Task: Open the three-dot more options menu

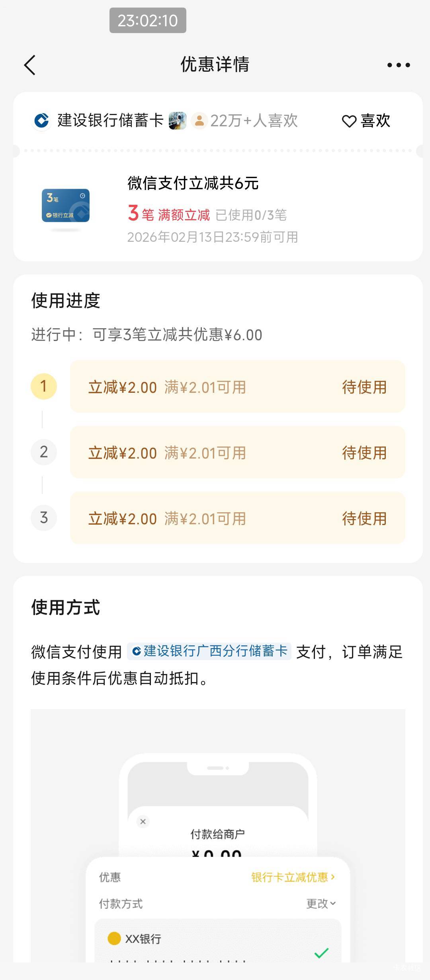Action: (x=399, y=65)
